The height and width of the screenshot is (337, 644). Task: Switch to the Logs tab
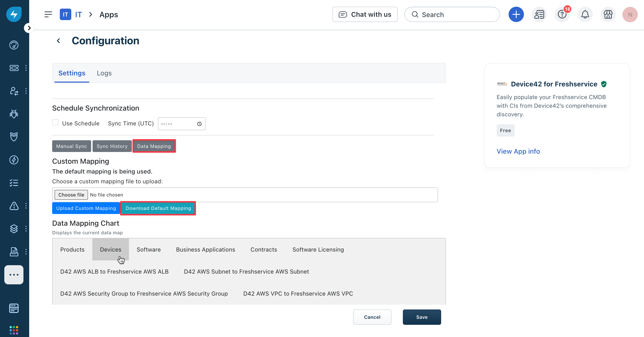pos(104,73)
